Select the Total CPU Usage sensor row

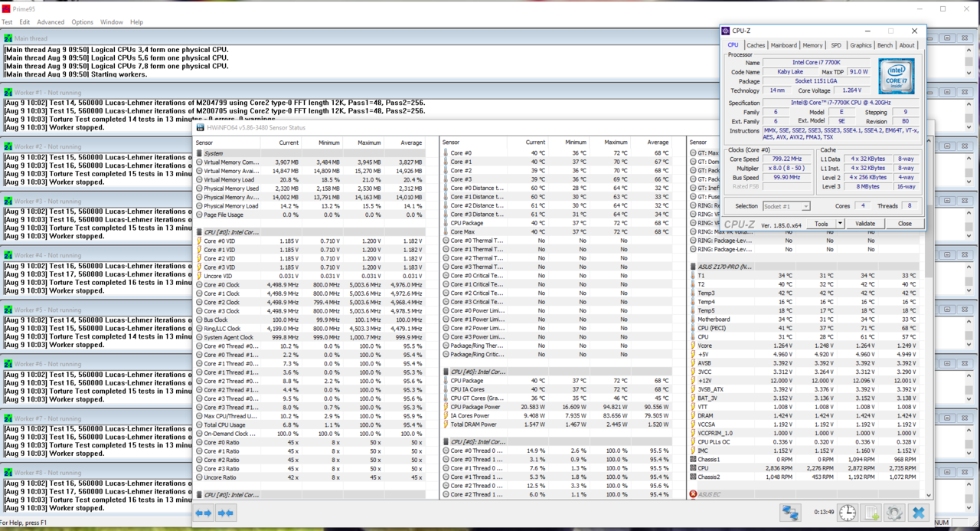pos(310,424)
